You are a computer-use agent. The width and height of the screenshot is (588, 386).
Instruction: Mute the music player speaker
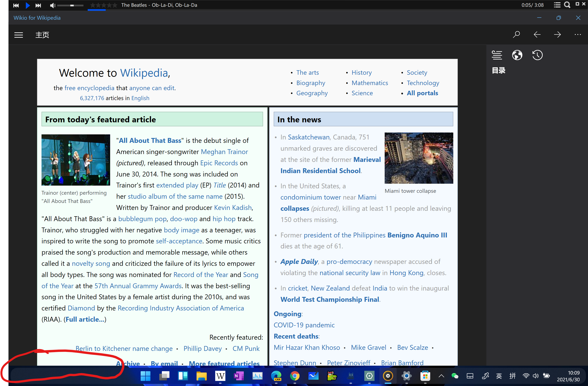pos(52,5)
